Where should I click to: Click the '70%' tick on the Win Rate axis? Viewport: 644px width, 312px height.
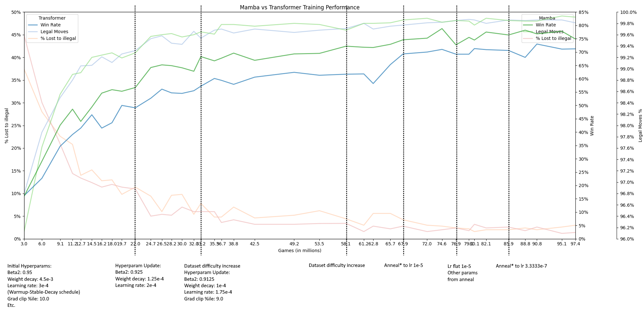click(x=584, y=52)
